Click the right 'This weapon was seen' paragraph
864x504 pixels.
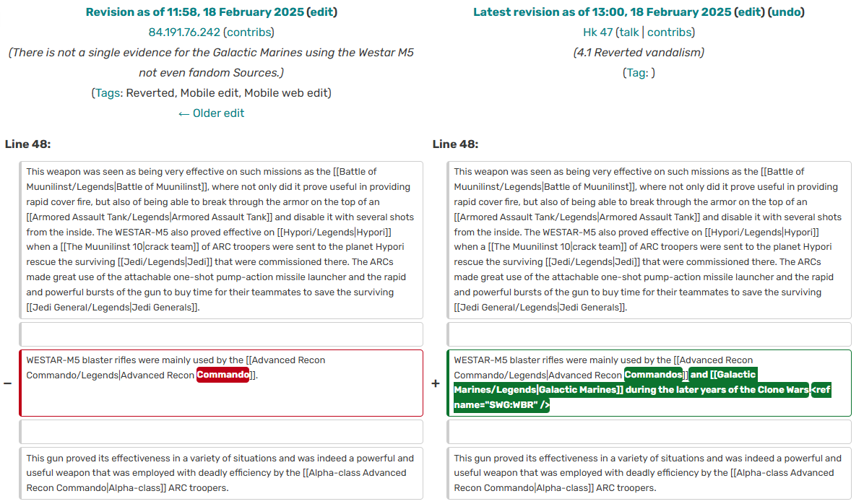[x=649, y=240]
